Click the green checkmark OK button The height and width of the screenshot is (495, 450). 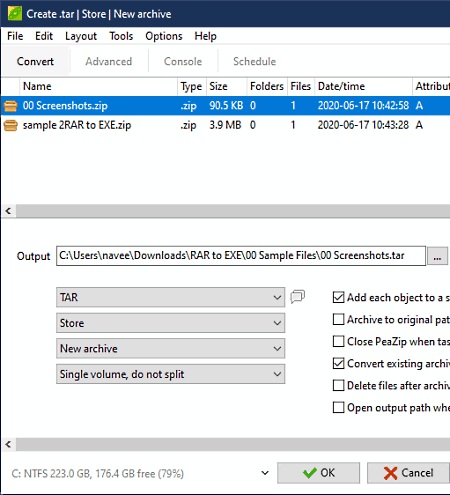point(319,473)
